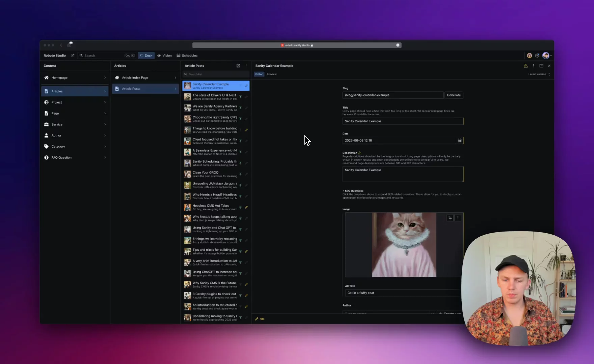Switch to the Vision tool tab
Image resolution: width=594 pixels, height=364 pixels.
coord(164,56)
